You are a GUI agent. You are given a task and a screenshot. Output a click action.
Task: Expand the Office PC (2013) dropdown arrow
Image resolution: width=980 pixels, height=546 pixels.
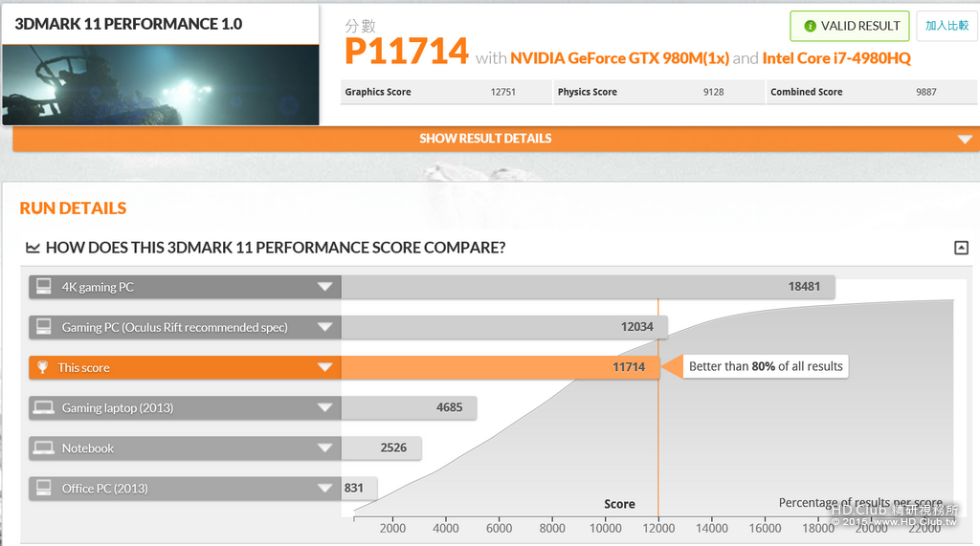pos(325,488)
